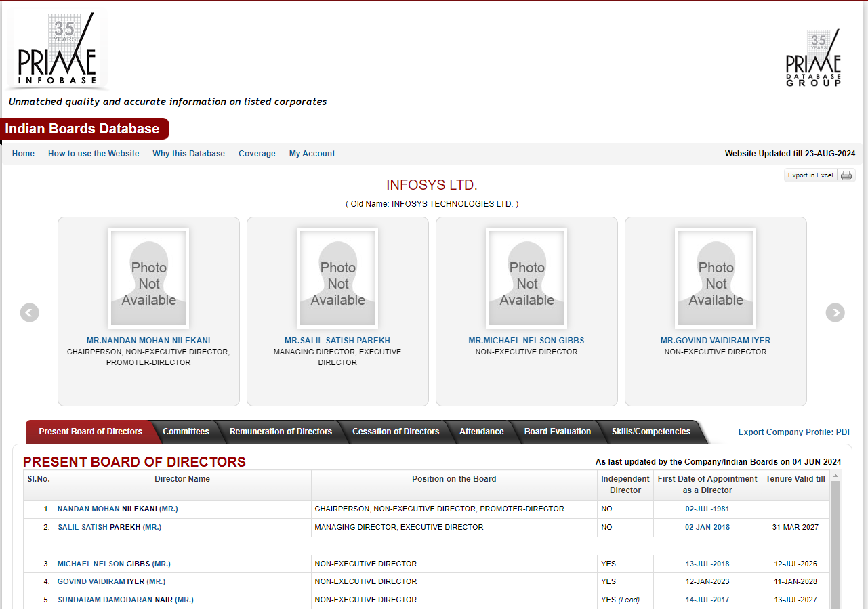Go to the Home menu item
Screen dimensions: 868x609
point(23,154)
